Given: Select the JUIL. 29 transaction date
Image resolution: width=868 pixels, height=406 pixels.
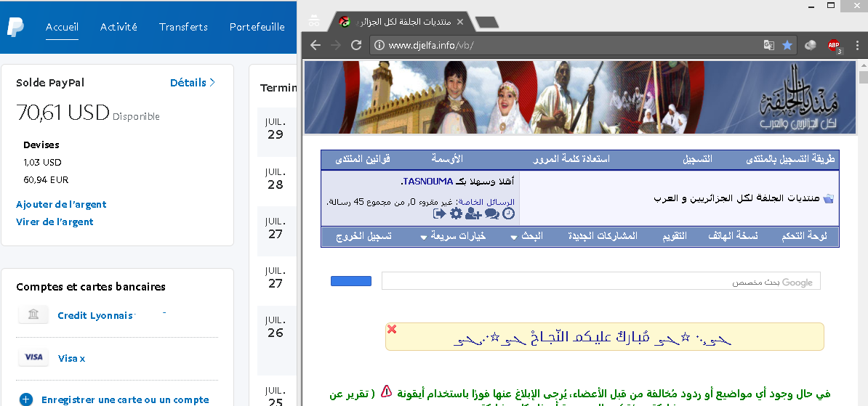Looking at the screenshot, I should [x=275, y=129].
